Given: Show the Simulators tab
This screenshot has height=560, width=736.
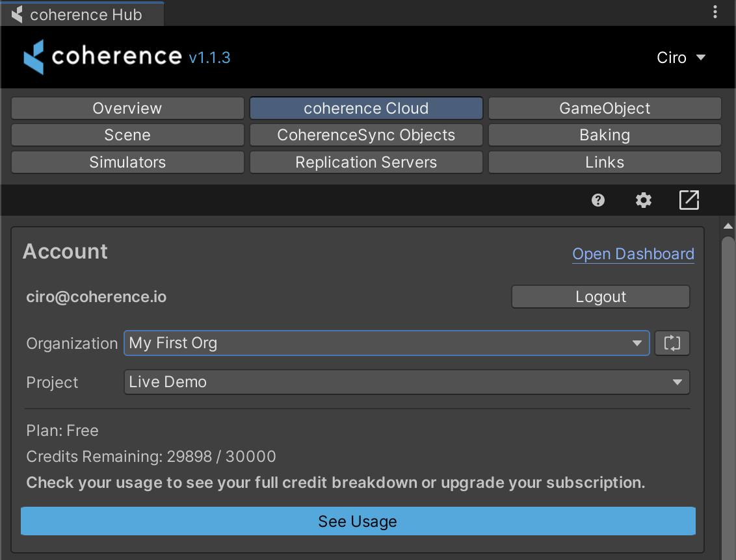Looking at the screenshot, I should pyautogui.click(x=127, y=162).
